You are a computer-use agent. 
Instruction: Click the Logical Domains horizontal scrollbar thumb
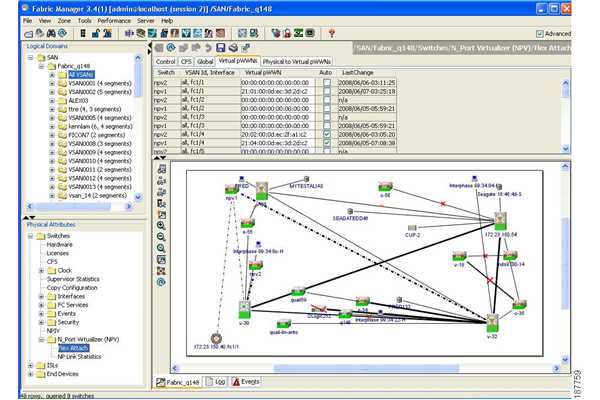(x=73, y=206)
